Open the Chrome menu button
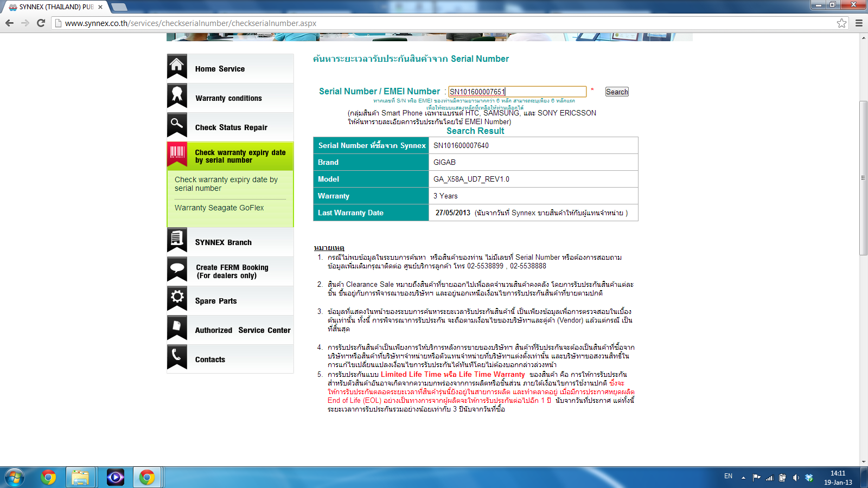868x488 pixels. pyautogui.click(x=859, y=23)
